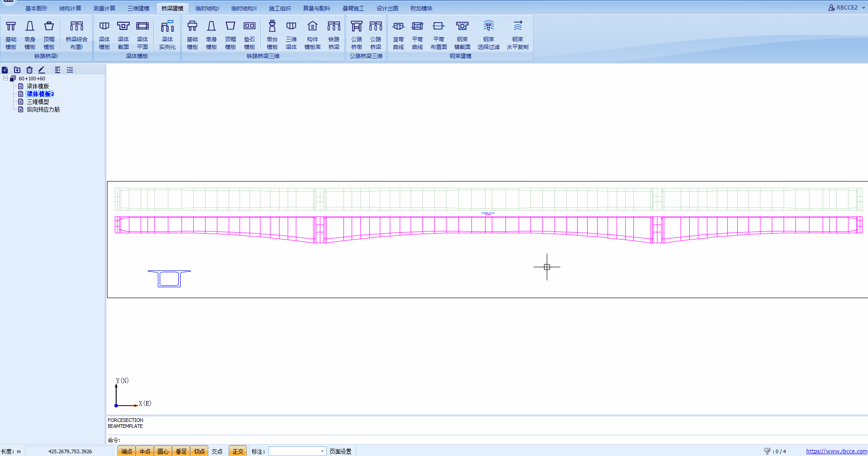This screenshot has width=868, height=456.
Task: Select the 竖弯曲线 vertical curve tool
Action: pyautogui.click(x=398, y=34)
